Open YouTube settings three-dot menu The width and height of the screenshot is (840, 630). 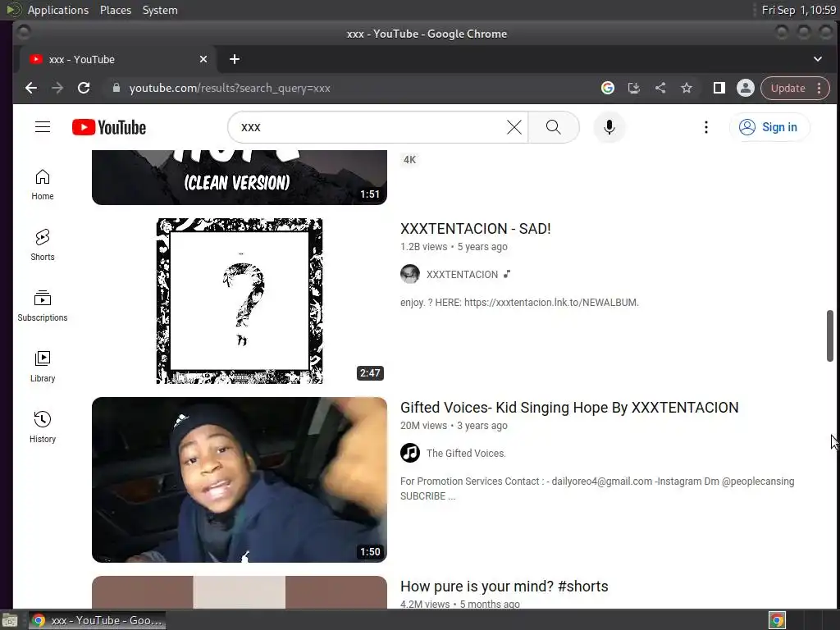tap(706, 127)
